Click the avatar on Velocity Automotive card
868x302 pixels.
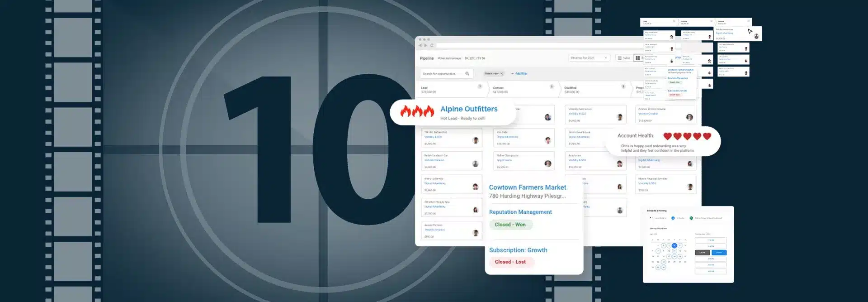[x=619, y=117]
